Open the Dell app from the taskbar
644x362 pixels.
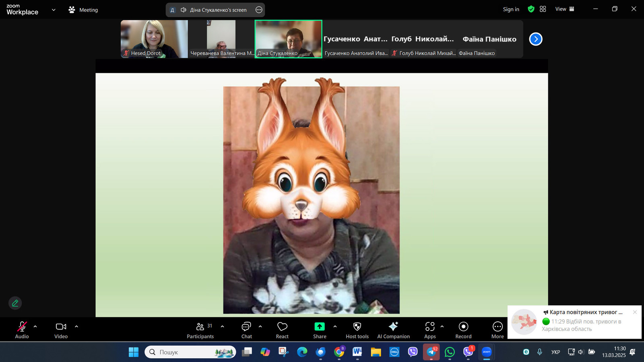394,352
